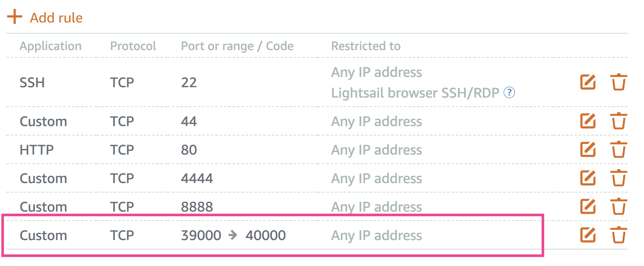Select the HTTP application row label
The image size is (644, 266).
point(37,150)
